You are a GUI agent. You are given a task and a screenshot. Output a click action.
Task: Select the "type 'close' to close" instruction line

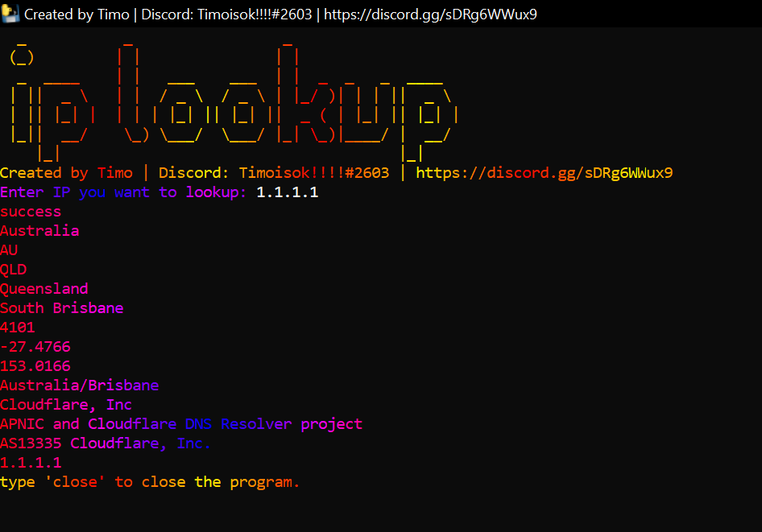[x=150, y=482]
